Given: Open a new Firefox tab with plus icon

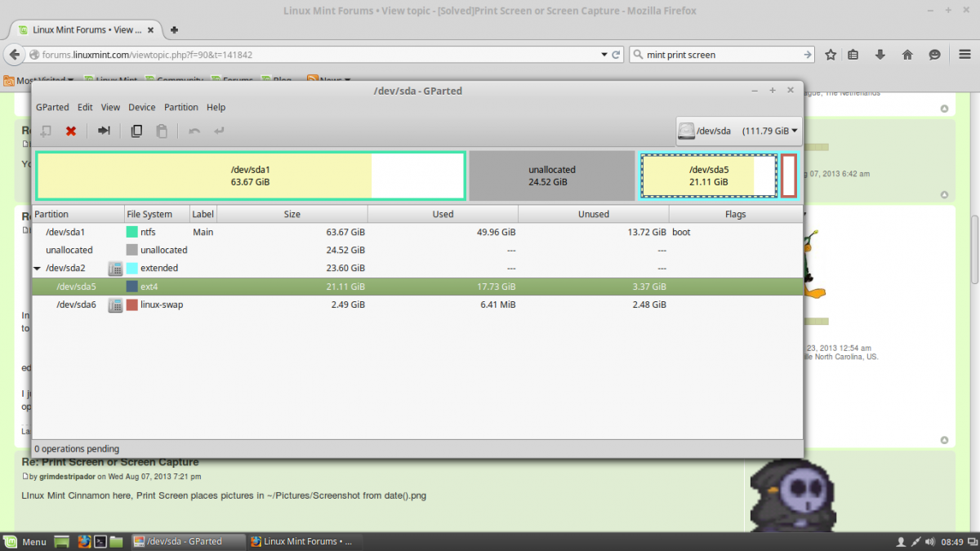Looking at the screenshot, I should [175, 29].
